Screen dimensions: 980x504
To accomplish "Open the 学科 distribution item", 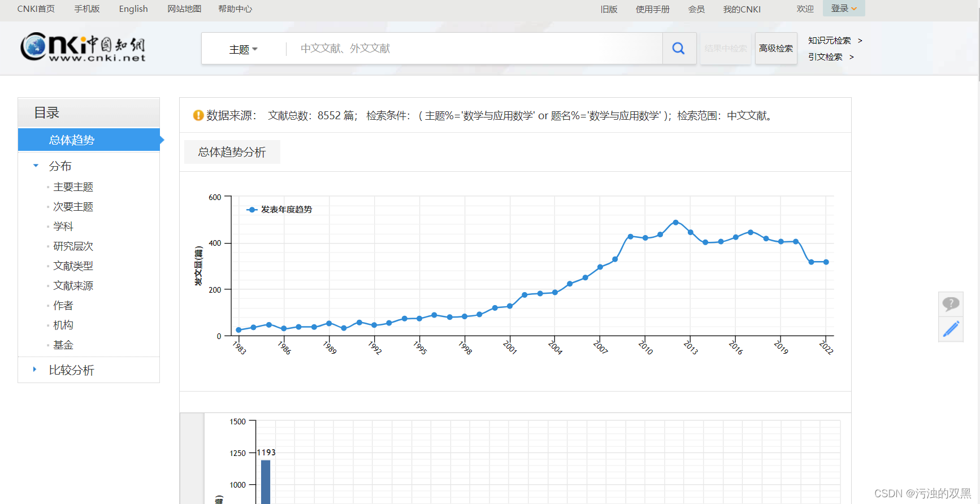I will pyautogui.click(x=63, y=226).
